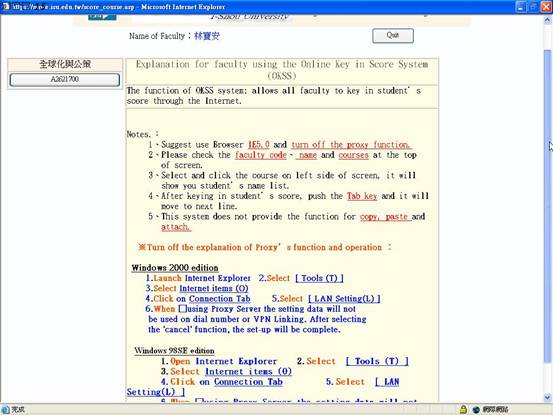Minimize the Internet Explorer window
553x415 pixels.
click(521, 7)
